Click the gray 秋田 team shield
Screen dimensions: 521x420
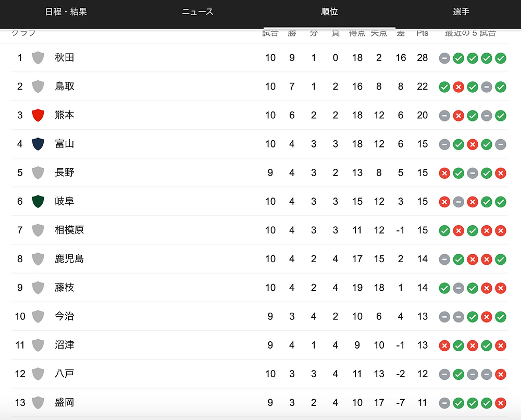pyautogui.click(x=38, y=57)
